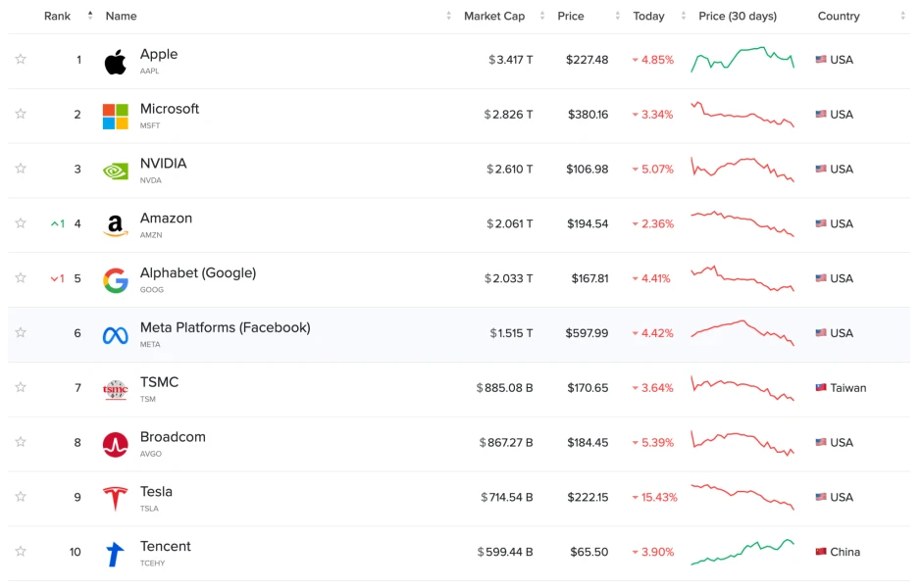Click the Amazon logo icon
The image size is (921, 588).
point(115,225)
